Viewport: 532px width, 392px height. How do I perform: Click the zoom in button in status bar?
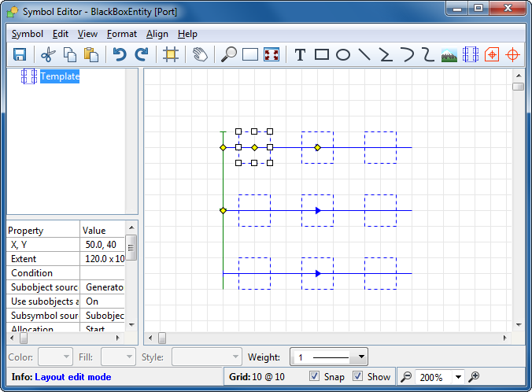(x=474, y=377)
